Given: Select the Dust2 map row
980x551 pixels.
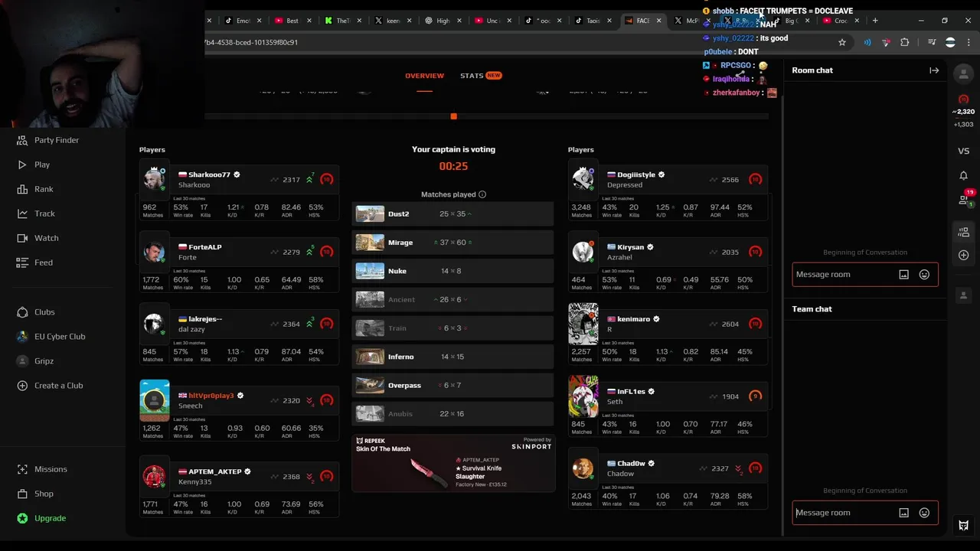Looking at the screenshot, I should pyautogui.click(x=452, y=214).
